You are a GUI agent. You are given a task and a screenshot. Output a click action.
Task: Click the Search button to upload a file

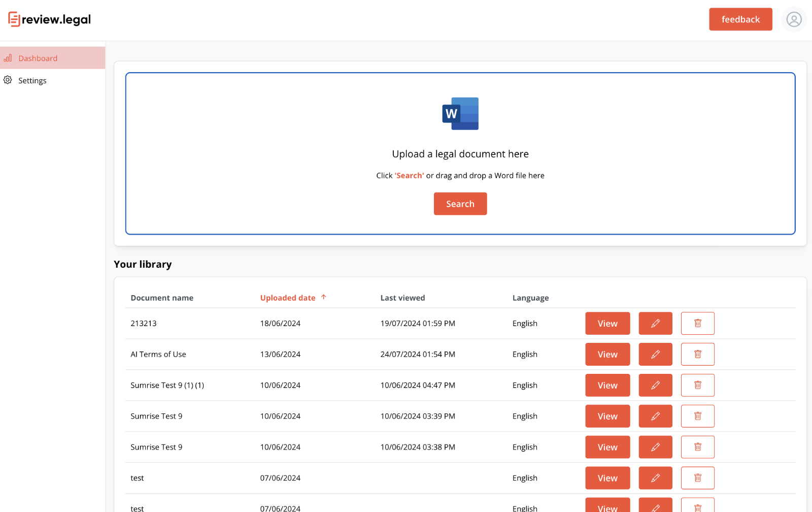[x=460, y=204]
